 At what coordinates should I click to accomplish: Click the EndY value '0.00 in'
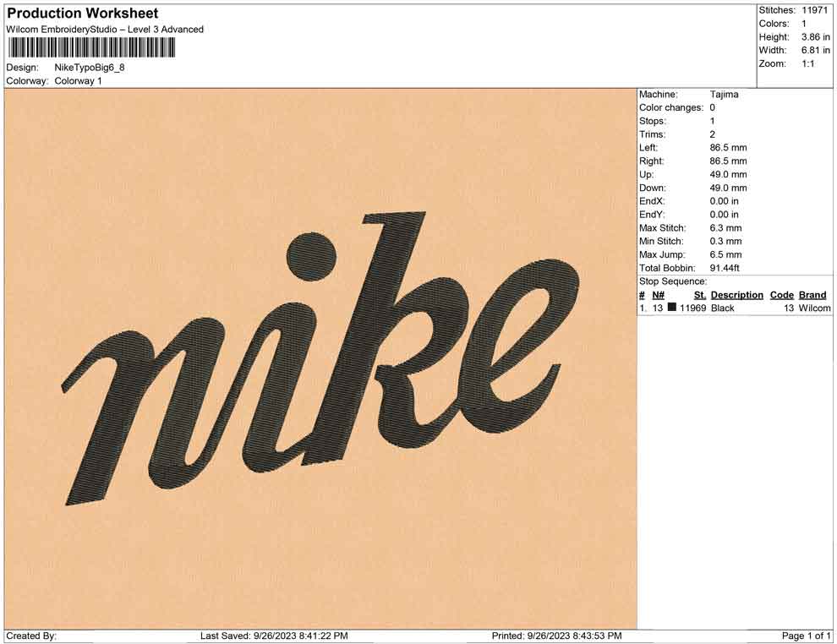point(725,215)
